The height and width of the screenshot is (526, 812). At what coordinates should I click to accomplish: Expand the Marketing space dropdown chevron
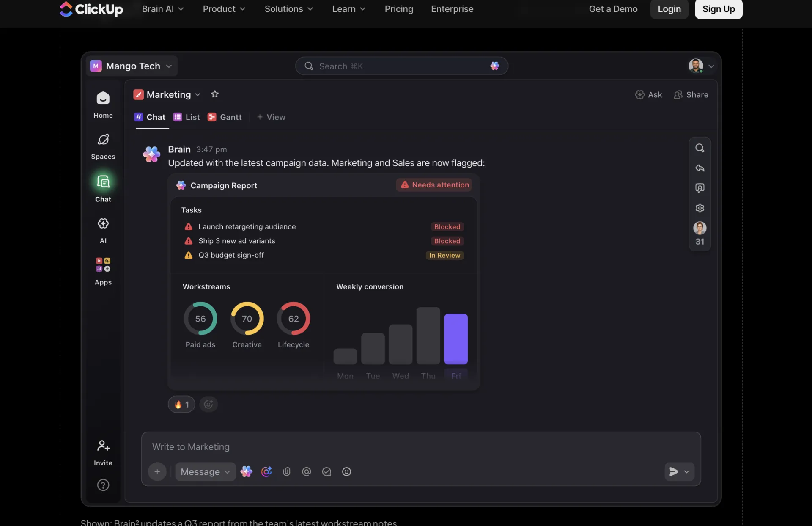198,95
